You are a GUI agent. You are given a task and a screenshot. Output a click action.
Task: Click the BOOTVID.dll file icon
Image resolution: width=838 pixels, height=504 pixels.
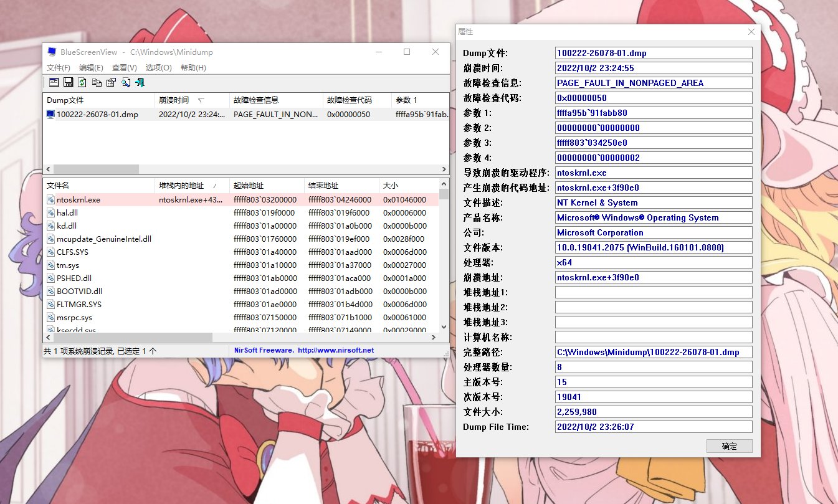pos(50,292)
